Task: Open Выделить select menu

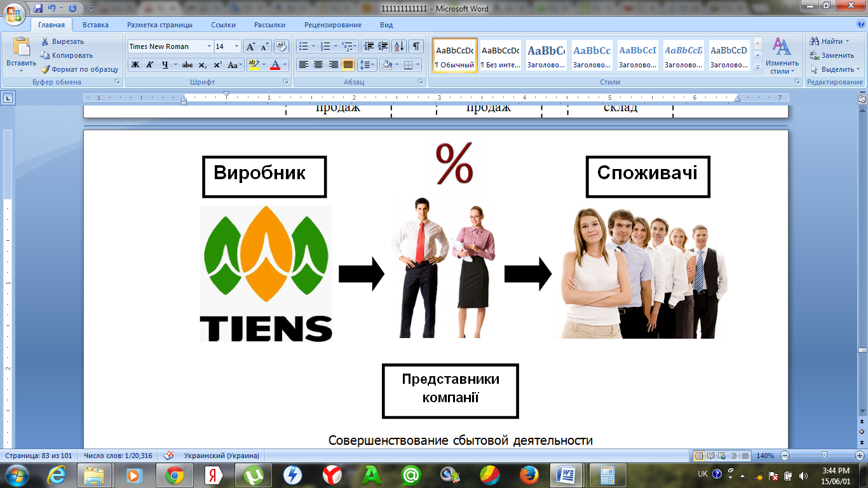Action: click(x=835, y=69)
